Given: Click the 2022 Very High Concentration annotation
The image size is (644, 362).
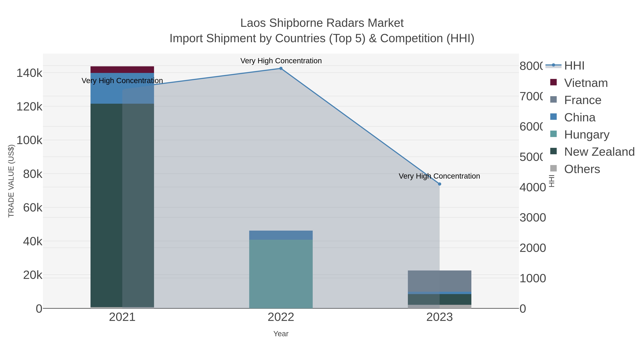Looking at the screenshot, I should coord(281,61).
